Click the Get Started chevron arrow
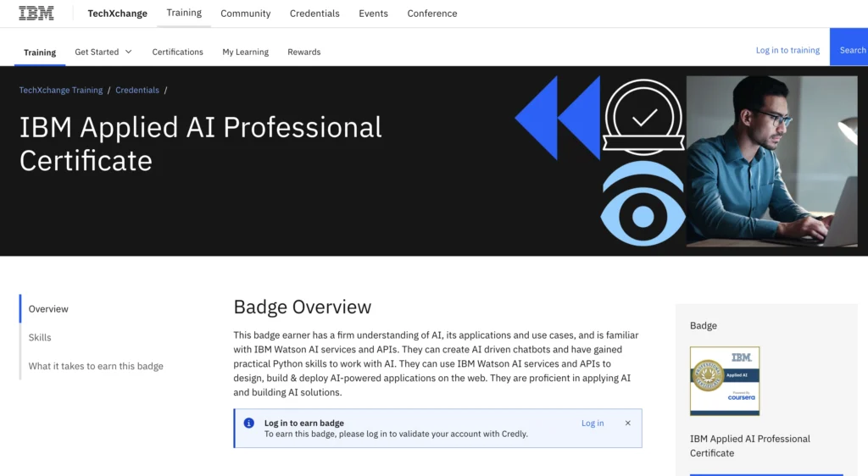 (x=129, y=52)
